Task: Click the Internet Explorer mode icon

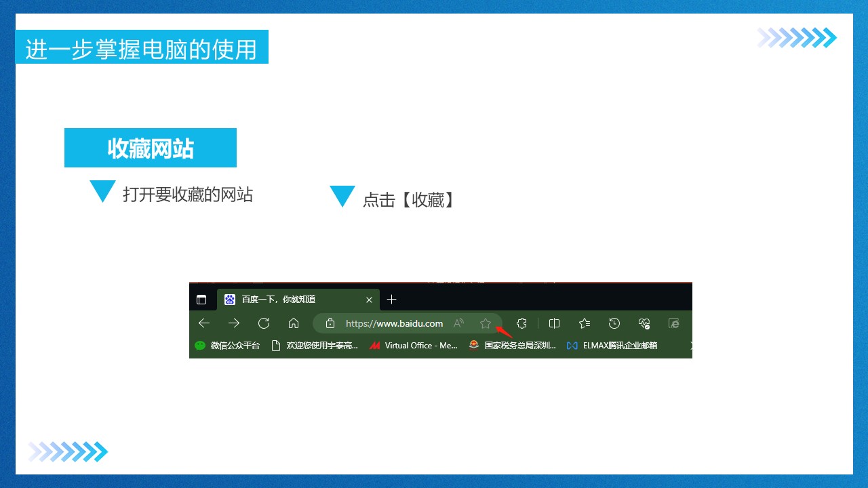Action: pyautogui.click(x=674, y=323)
